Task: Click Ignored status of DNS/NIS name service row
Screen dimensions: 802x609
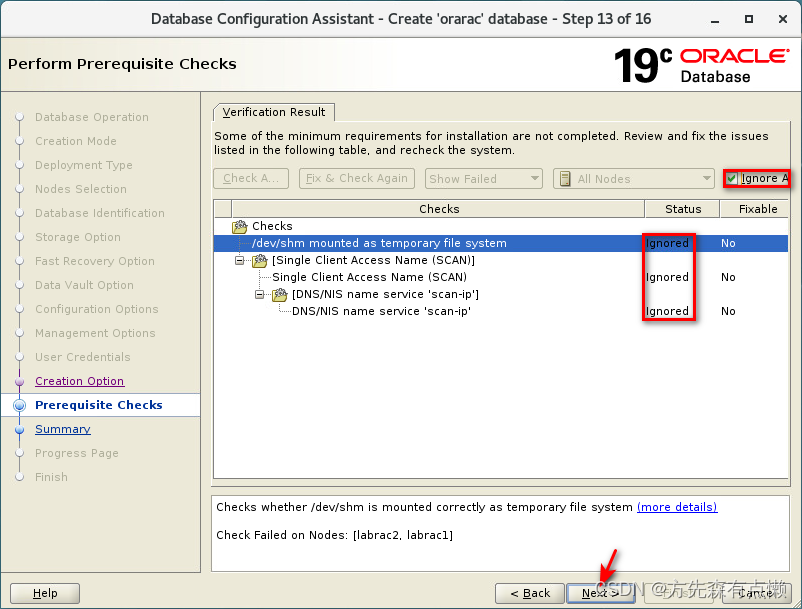Action: point(667,311)
